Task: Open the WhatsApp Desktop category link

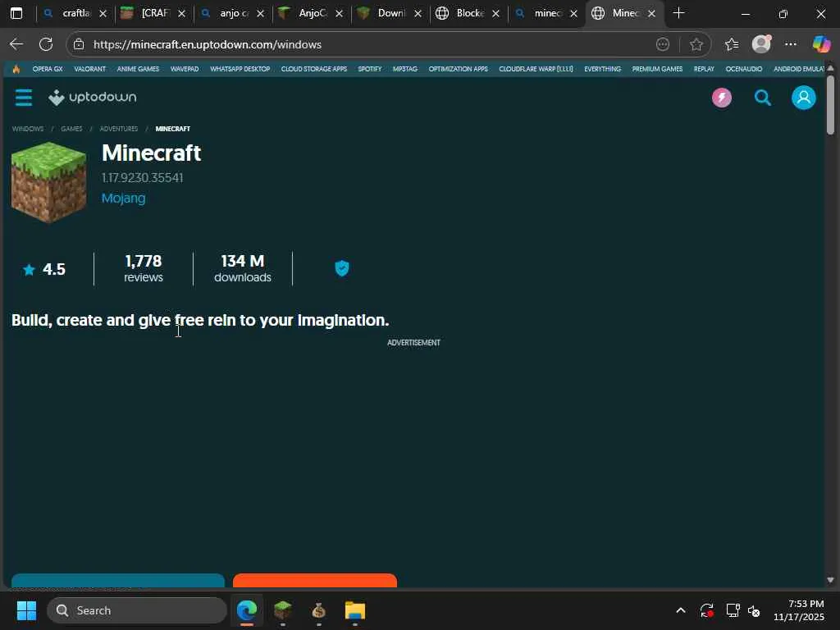Action: [240, 69]
